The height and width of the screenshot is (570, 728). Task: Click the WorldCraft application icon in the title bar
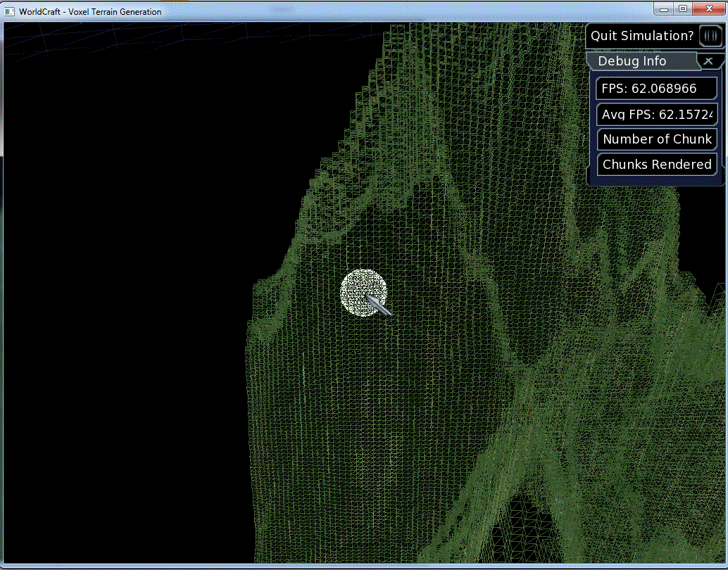click(x=8, y=11)
